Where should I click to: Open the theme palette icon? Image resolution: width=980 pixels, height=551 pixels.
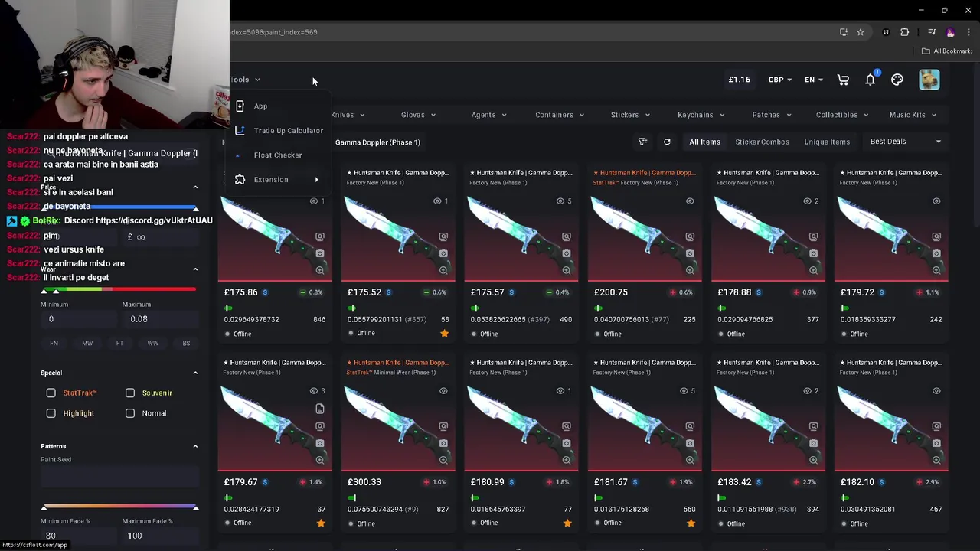[x=897, y=80]
